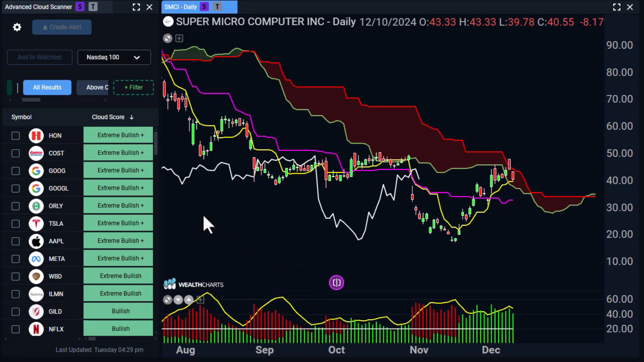Check the HON row checkbox

15,136
